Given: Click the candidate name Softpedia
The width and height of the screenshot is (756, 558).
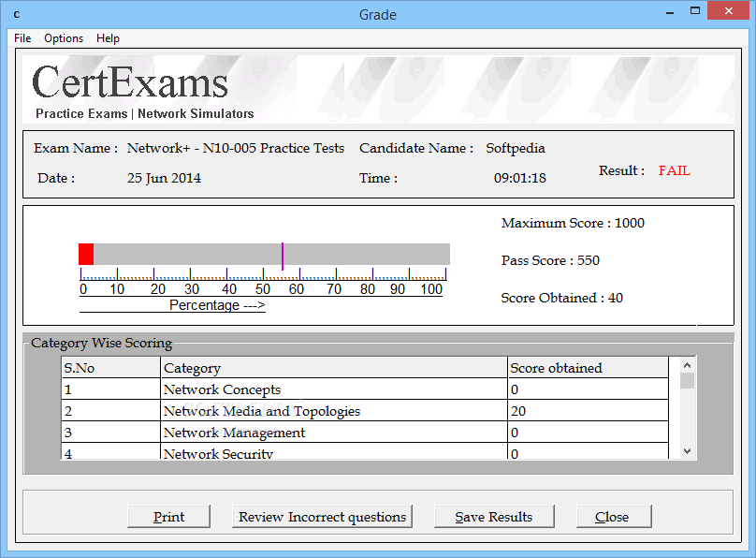Looking at the screenshot, I should (516, 148).
